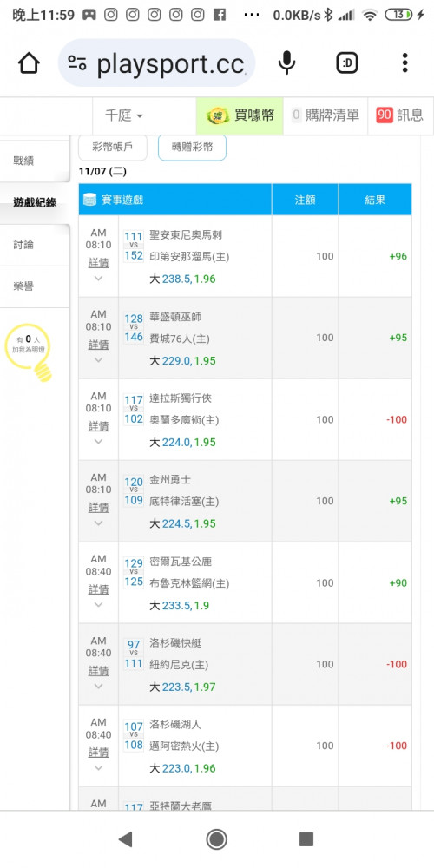Click the 轉贈彩幣 button
Image resolution: width=434 pixels, height=868 pixels.
coord(192,148)
